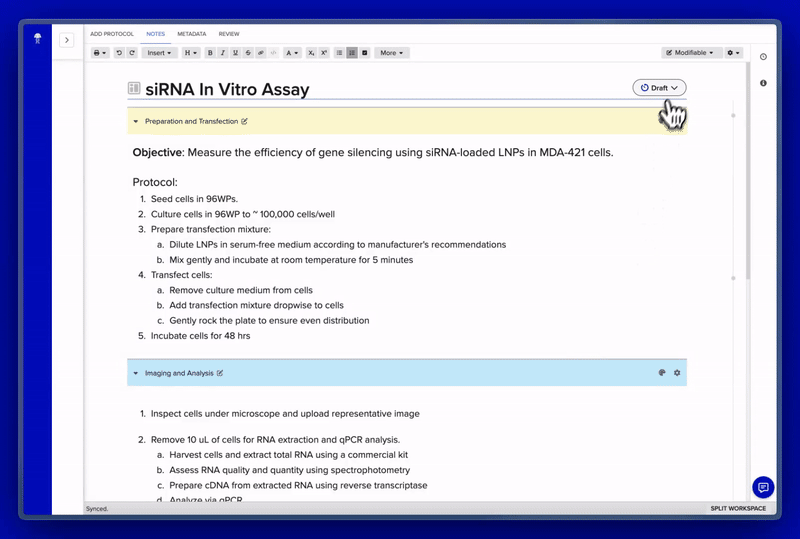The width and height of the screenshot is (800, 539).
Task: Open the editor settings gear dropdown
Action: pyautogui.click(x=734, y=53)
